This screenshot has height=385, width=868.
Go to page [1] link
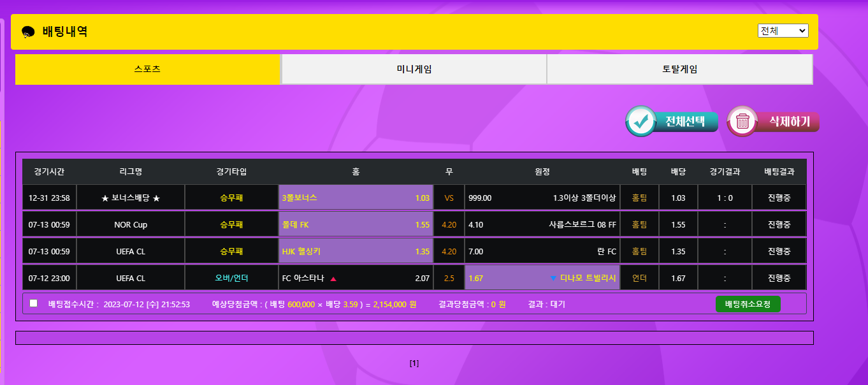pos(414,363)
